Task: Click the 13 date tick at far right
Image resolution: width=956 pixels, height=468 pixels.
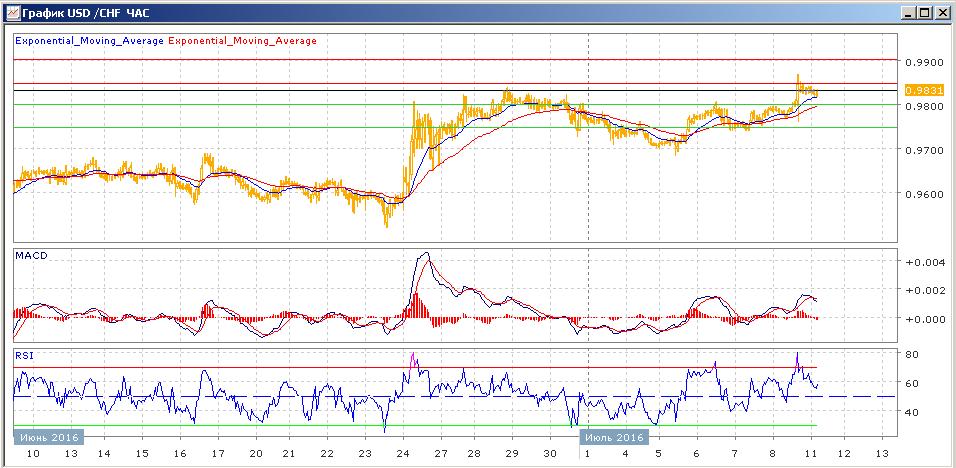Action: click(x=881, y=453)
